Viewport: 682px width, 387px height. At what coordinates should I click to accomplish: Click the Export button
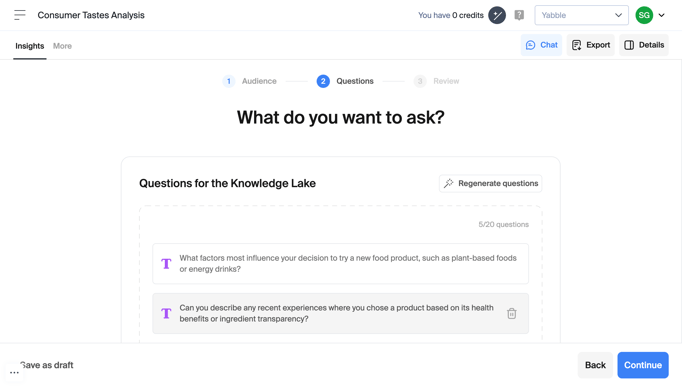[591, 45]
